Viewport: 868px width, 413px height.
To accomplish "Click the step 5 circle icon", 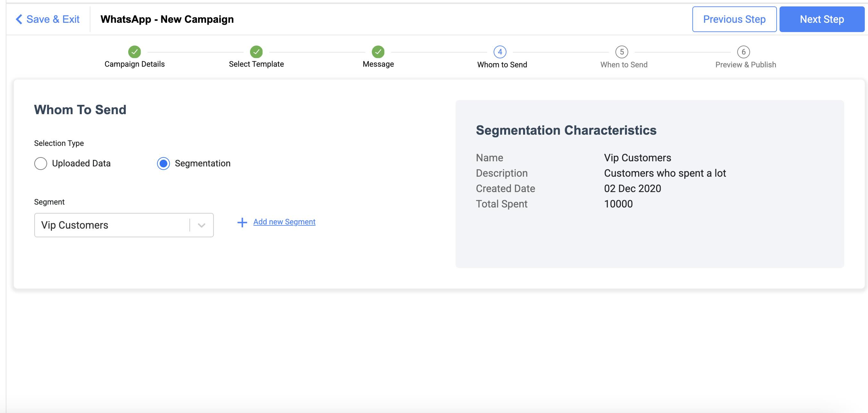I will pos(622,52).
